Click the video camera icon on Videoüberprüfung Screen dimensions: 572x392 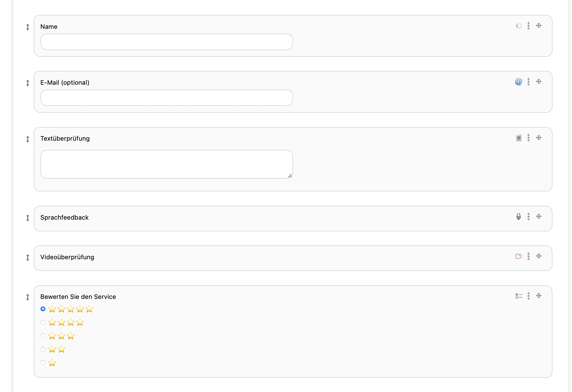(518, 256)
